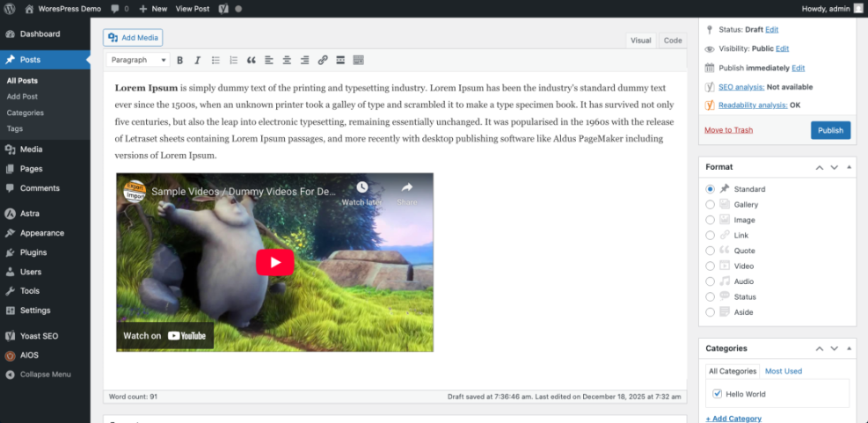Open the Appearance menu

point(45,233)
